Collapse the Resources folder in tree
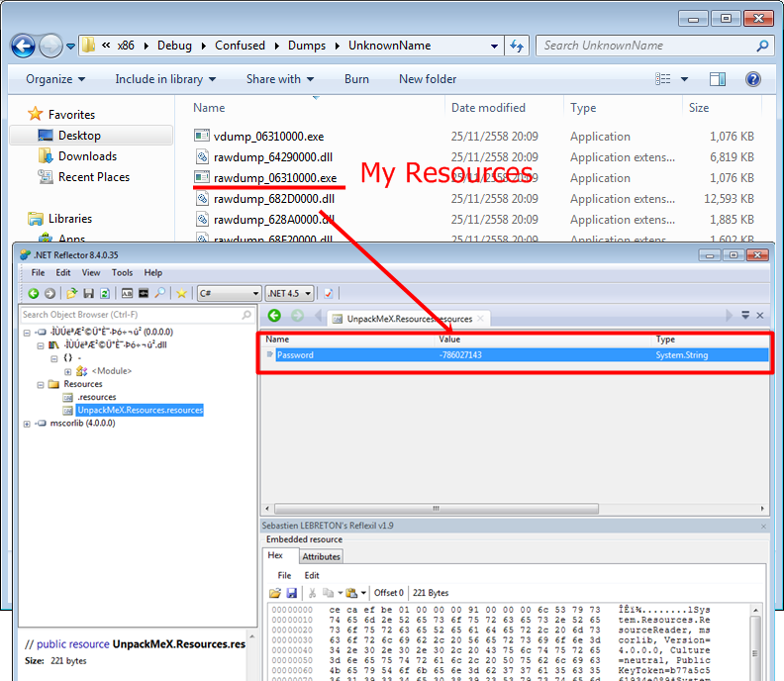Image resolution: width=784 pixels, height=681 pixels. 41,384
